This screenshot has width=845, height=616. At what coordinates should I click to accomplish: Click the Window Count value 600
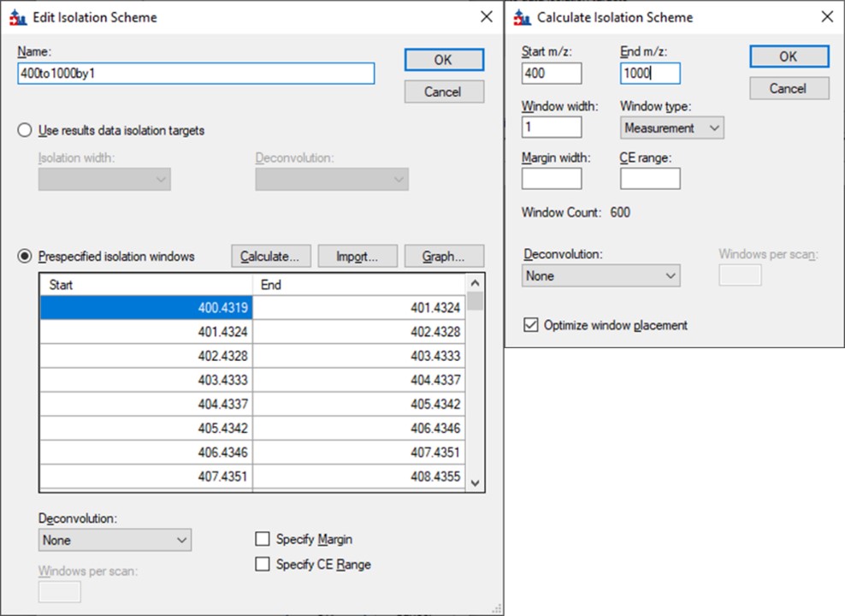coord(620,212)
